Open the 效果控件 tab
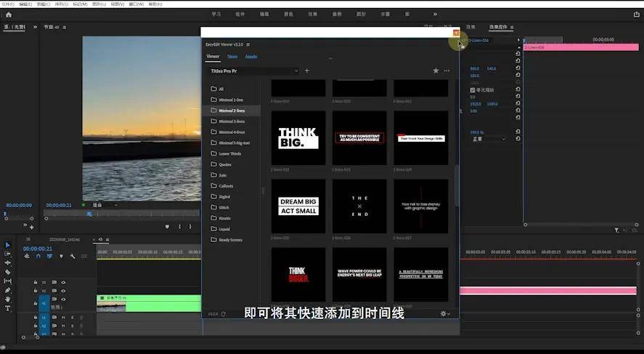 [x=498, y=27]
